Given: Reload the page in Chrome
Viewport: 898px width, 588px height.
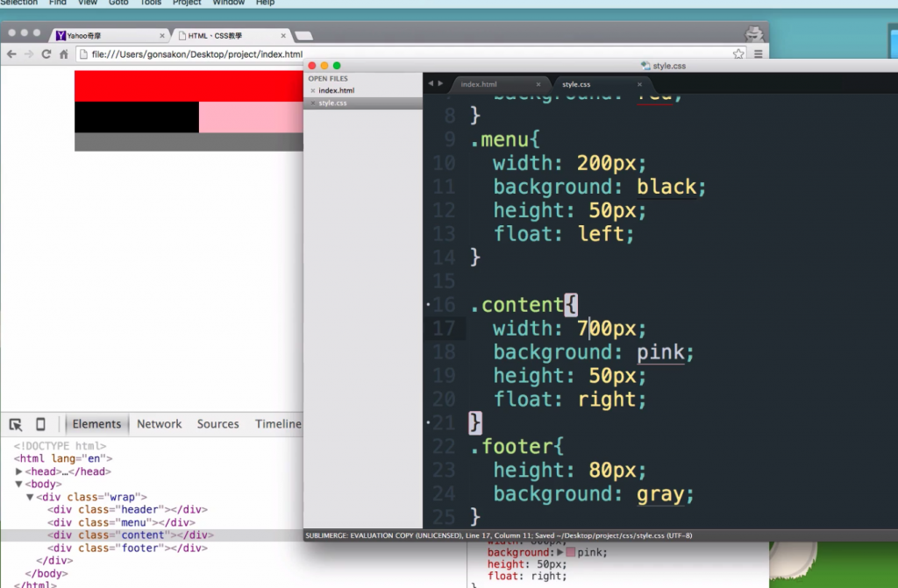Looking at the screenshot, I should [x=46, y=54].
